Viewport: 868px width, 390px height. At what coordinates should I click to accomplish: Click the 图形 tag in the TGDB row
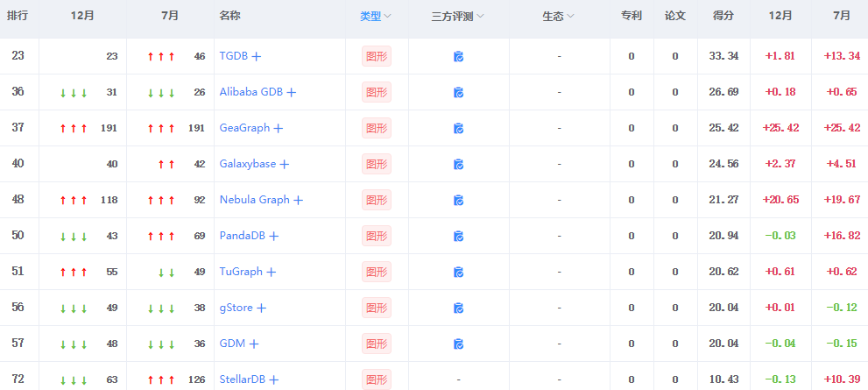pos(376,57)
